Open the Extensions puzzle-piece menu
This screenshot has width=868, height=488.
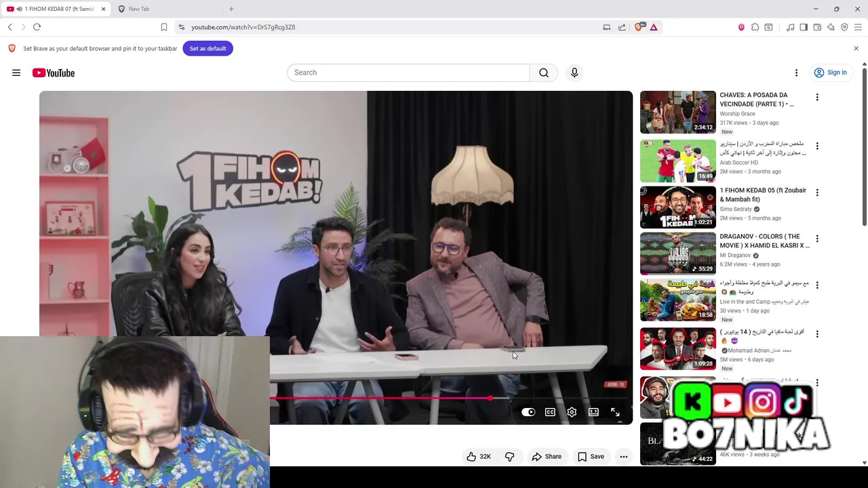(755, 27)
